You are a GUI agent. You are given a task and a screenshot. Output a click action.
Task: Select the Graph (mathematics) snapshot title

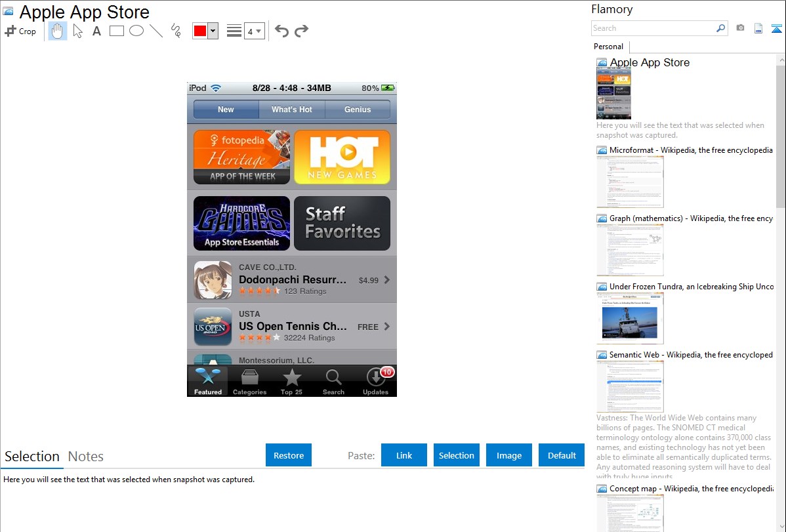692,218
